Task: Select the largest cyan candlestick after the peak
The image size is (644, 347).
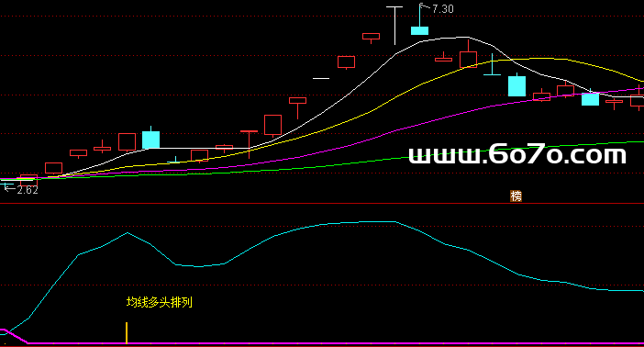Action: (516, 84)
